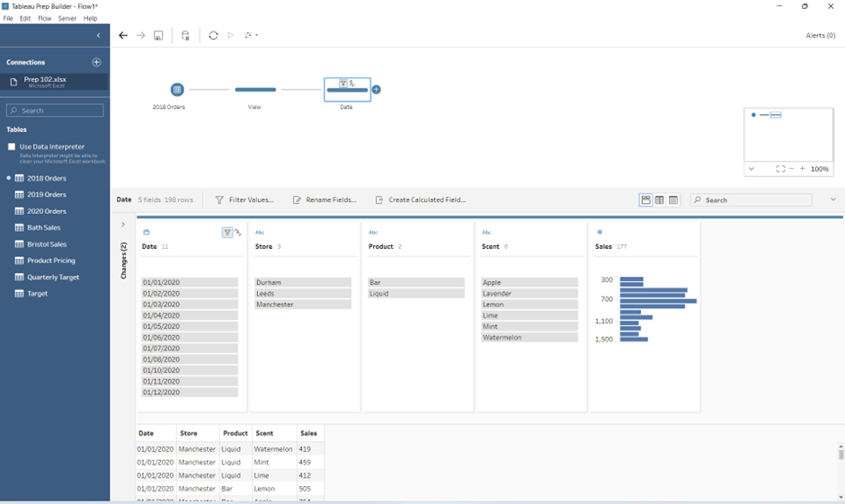The image size is (845, 504).
Task: Select Leeds value in Store field
Action: pyautogui.click(x=303, y=294)
